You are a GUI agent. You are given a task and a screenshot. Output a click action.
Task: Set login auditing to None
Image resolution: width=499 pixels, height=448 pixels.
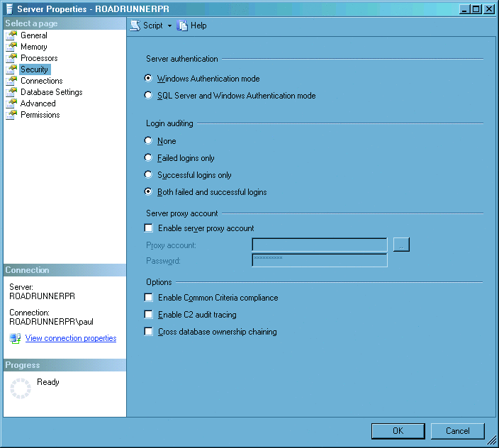coord(148,140)
